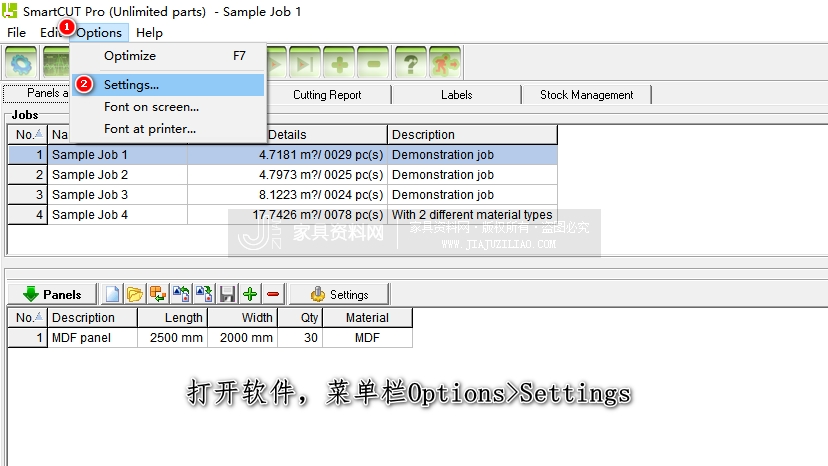The height and width of the screenshot is (466, 828).
Task: Switch to the Cutting Report tab
Action: (327, 95)
